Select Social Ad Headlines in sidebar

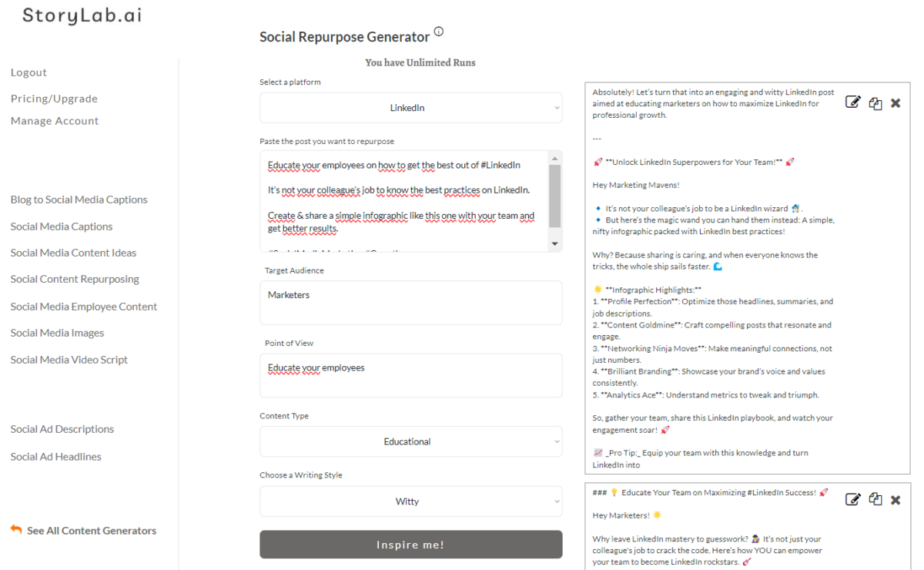coord(56,457)
